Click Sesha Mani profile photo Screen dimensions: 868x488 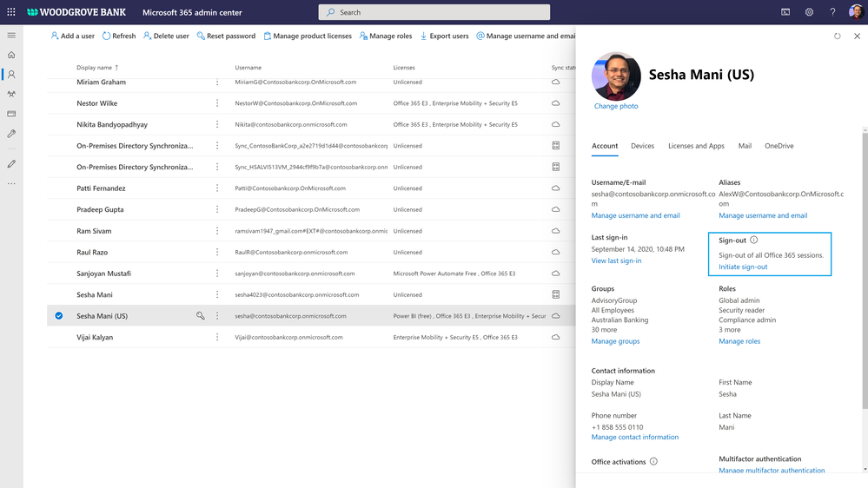[615, 76]
